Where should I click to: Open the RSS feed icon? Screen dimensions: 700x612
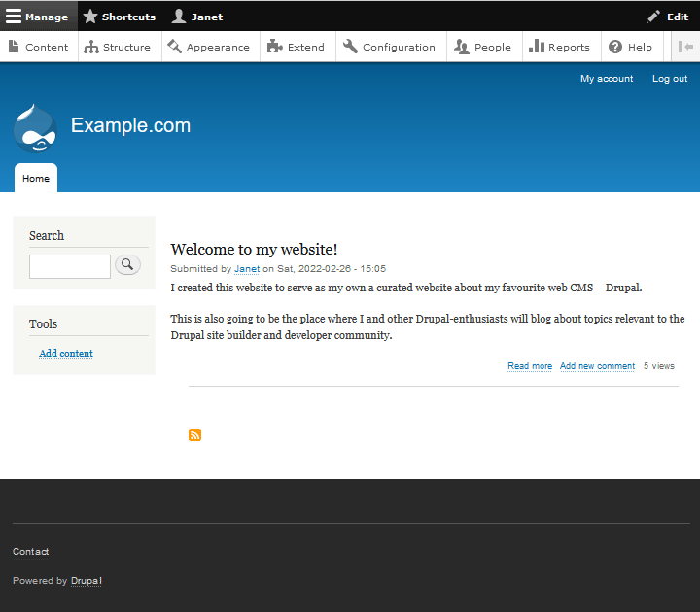click(x=194, y=435)
